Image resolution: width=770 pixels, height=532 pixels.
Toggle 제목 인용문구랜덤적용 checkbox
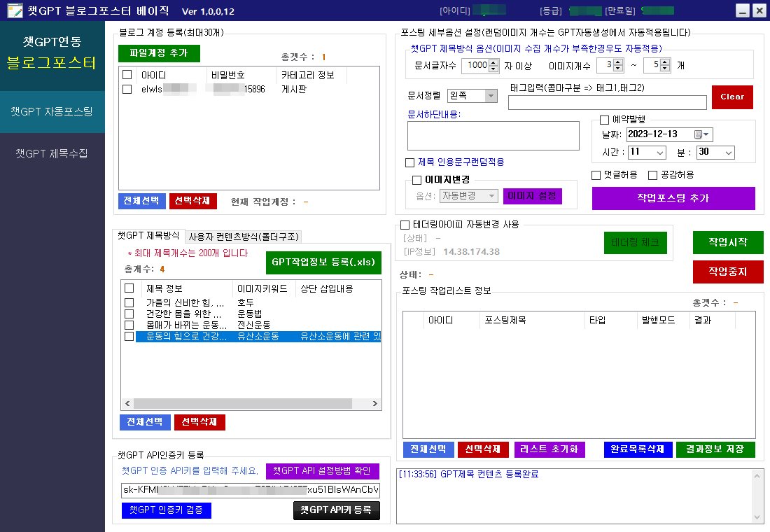point(409,162)
